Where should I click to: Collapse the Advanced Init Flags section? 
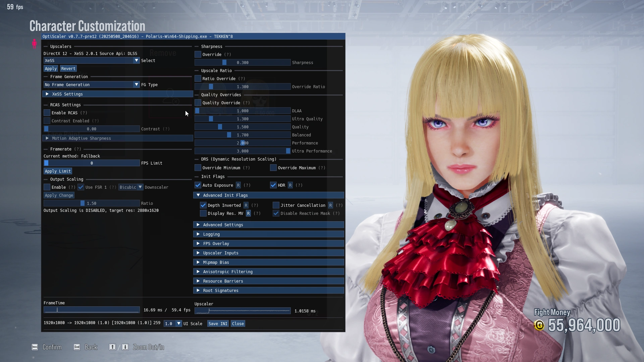[x=269, y=195]
